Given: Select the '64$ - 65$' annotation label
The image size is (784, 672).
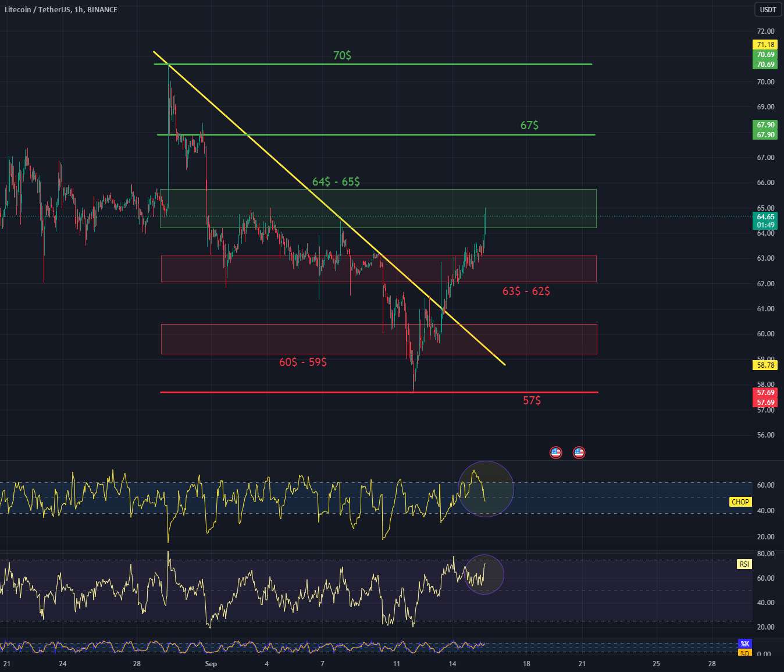Looking at the screenshot, I should coord(336,182).
